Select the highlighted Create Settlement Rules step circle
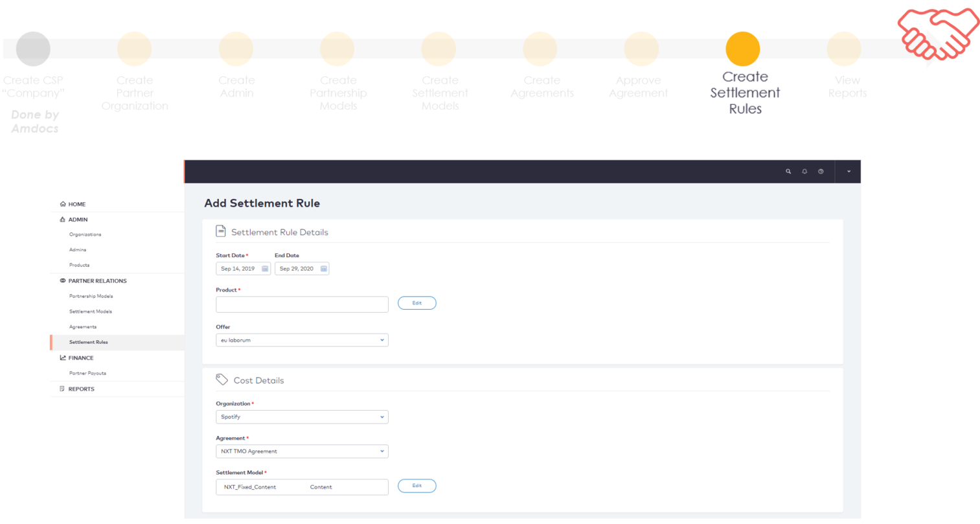 743,49
